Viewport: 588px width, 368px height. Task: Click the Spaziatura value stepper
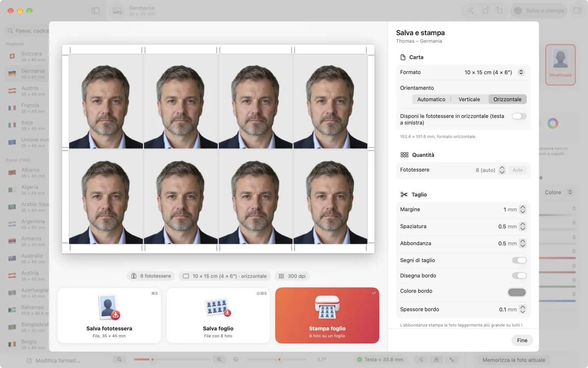(x=523, y=227)
